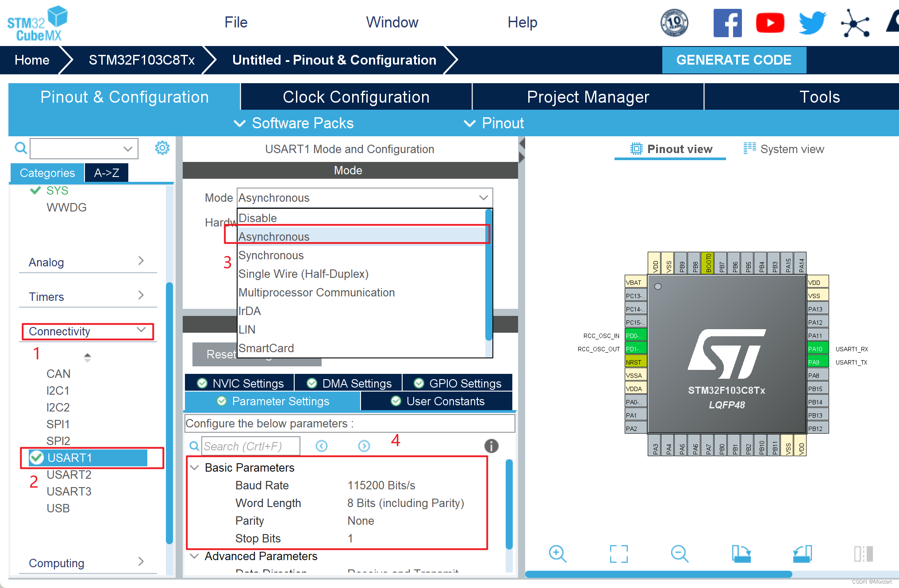Click the PD0 RCC_OSC_IN pin
This screenshot has height=588, width=899.
636,335
